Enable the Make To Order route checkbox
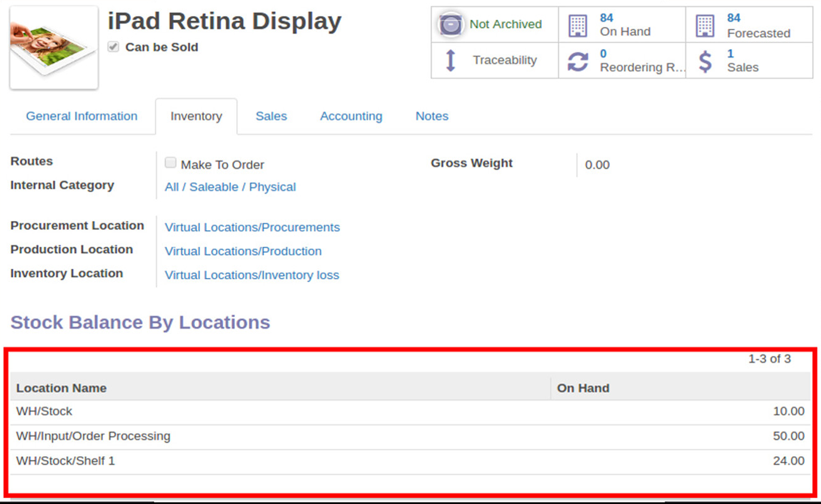 point(171,162)
